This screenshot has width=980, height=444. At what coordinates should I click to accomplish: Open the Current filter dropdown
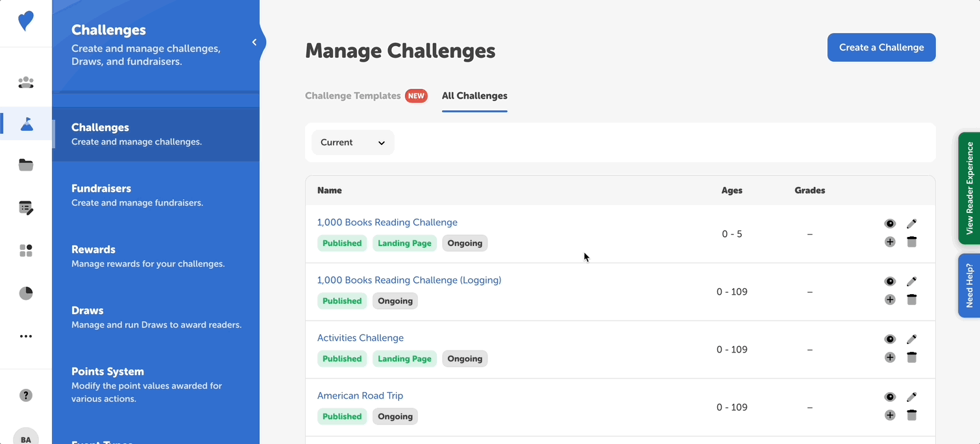point(352,143)
